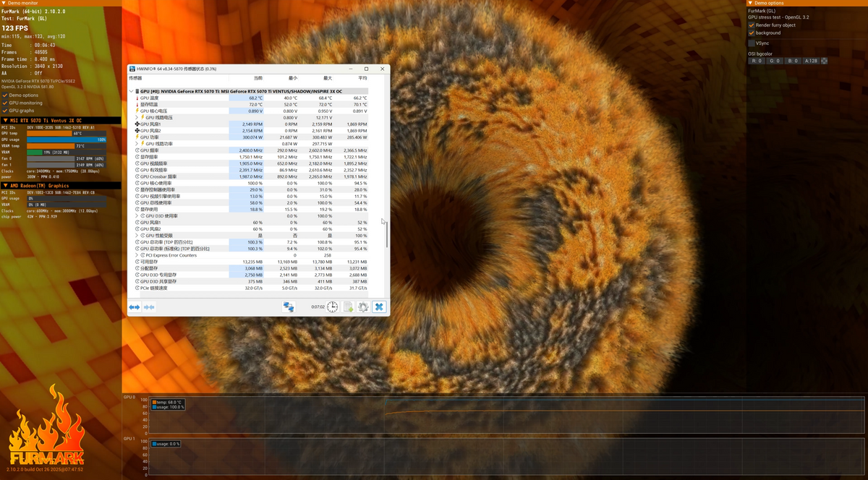Click the icon beside GPU 有效频率
Viewport: 868px width, 480px height.
(137, 170)
